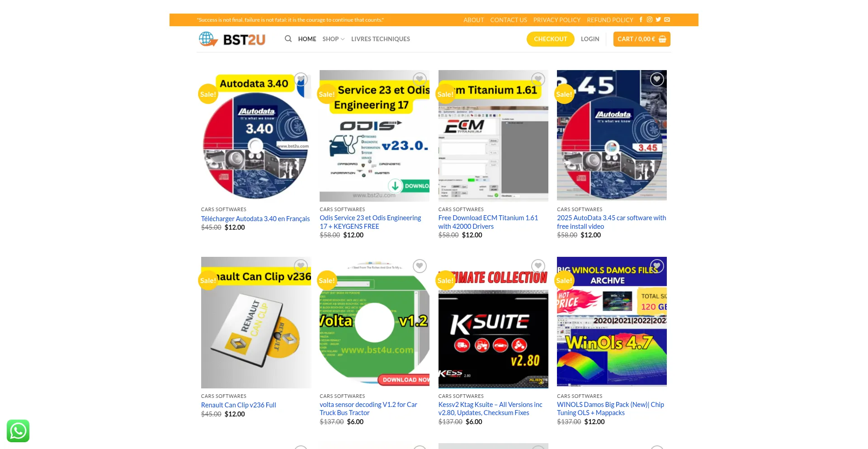Click the ODIS v23.0 product image
Image resolution: width=868 pixels, height=449 pixels.
[x=374, y=136]
